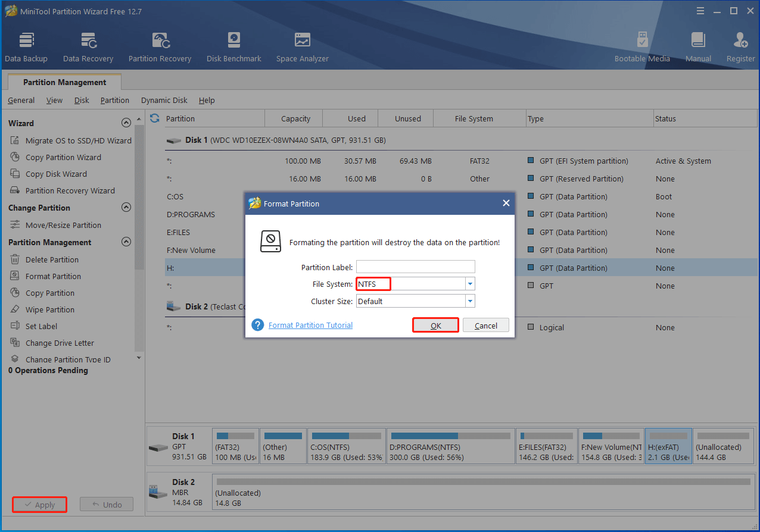Expand the Cluster Size dropdown

[470, 302]
